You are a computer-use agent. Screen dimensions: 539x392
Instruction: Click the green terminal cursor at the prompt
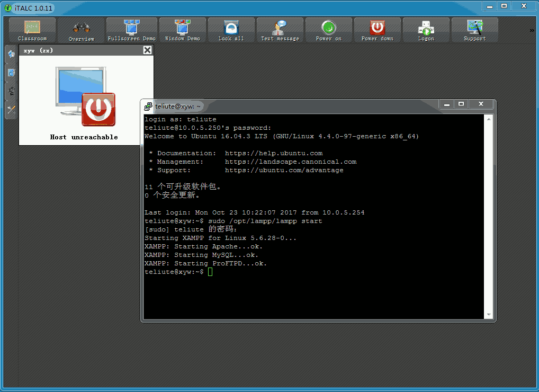(x=210, y=272)
